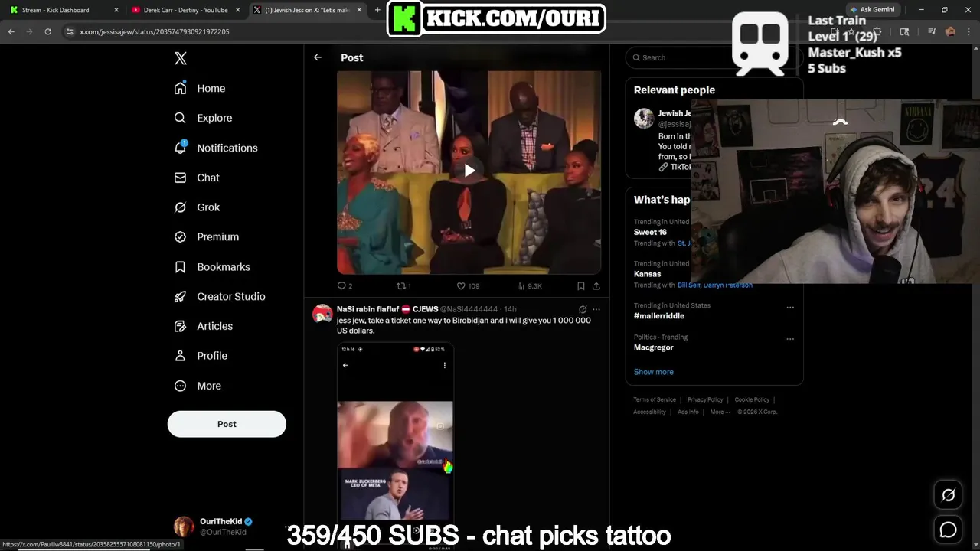Open more options for Macgregor trend
Viewport: 980px width, 551px height.
(790, 339)
